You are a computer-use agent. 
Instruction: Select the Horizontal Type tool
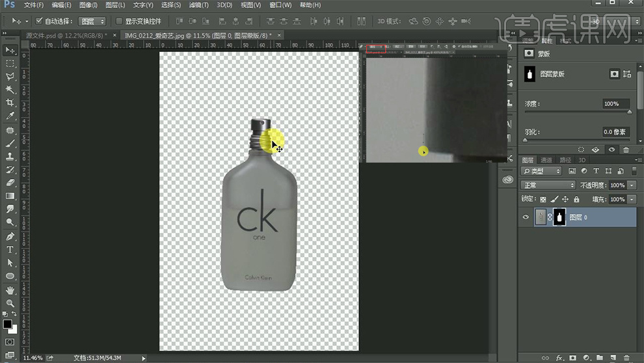(x=10, y=250)
